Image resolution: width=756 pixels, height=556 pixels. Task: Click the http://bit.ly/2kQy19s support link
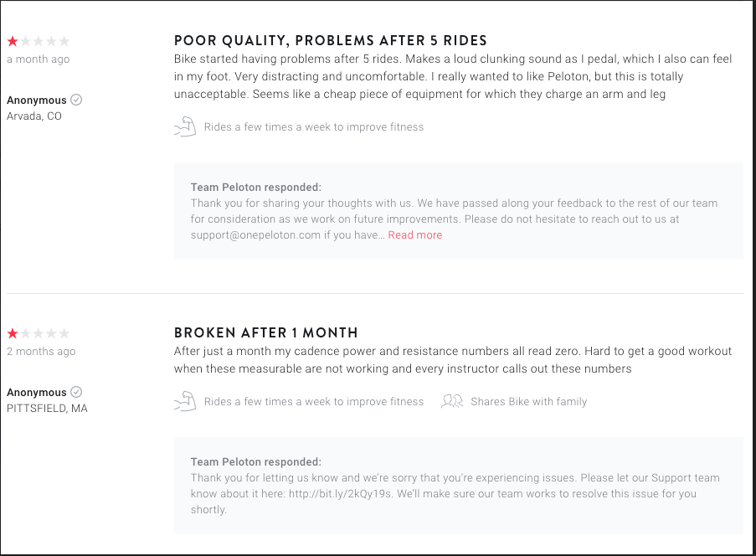(341, 494)
